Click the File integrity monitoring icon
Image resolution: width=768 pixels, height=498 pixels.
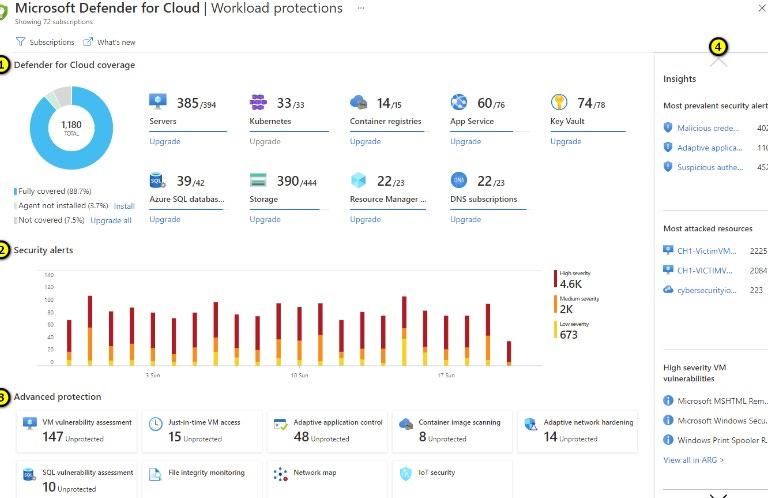(155, 474)
